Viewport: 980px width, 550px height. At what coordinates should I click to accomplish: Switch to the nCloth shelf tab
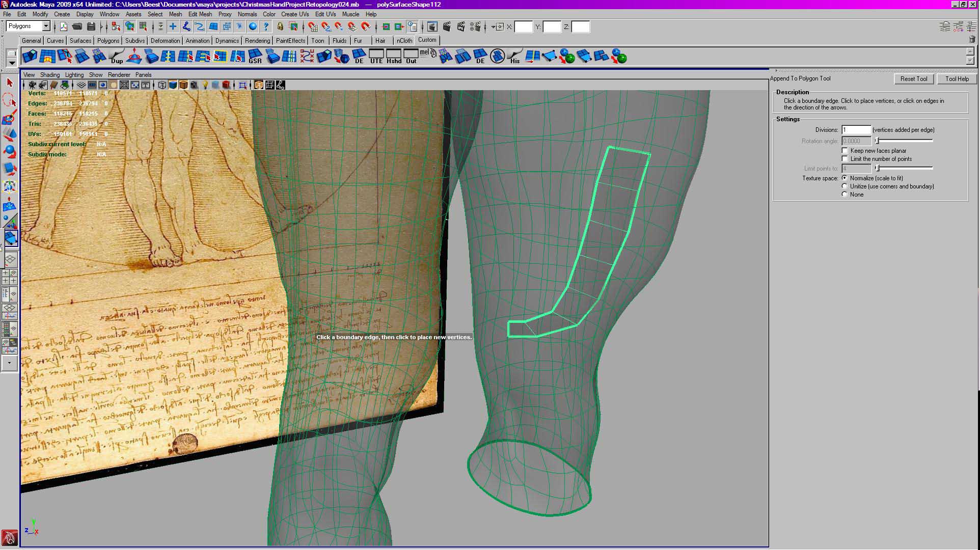404,41
